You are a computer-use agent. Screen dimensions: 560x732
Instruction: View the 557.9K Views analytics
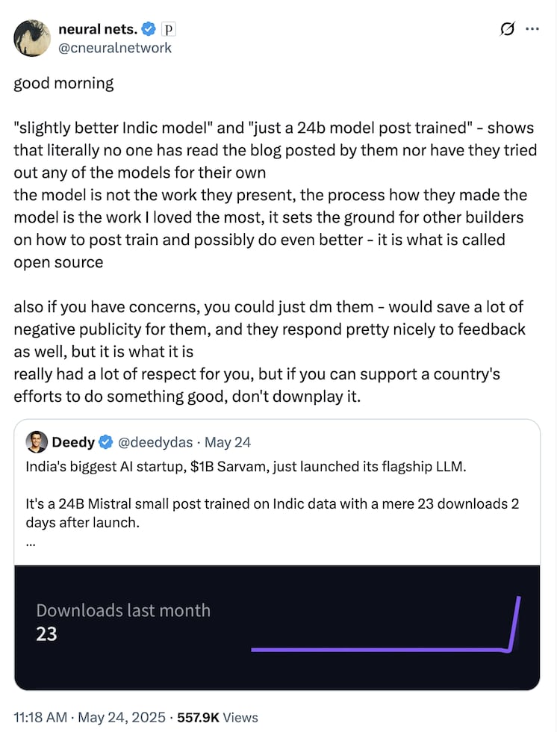tap(217, 717)
